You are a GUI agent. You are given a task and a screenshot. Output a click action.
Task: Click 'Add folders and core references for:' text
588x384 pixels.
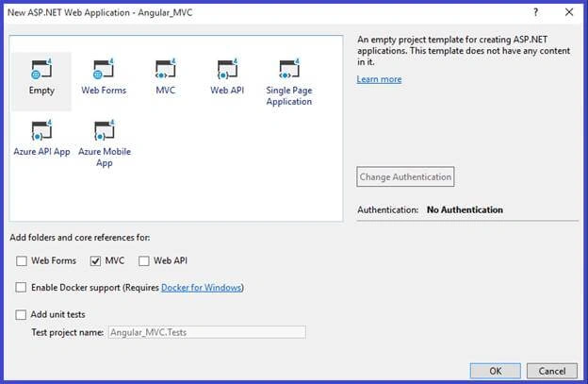pyautogui.click(x=80, y=238)
